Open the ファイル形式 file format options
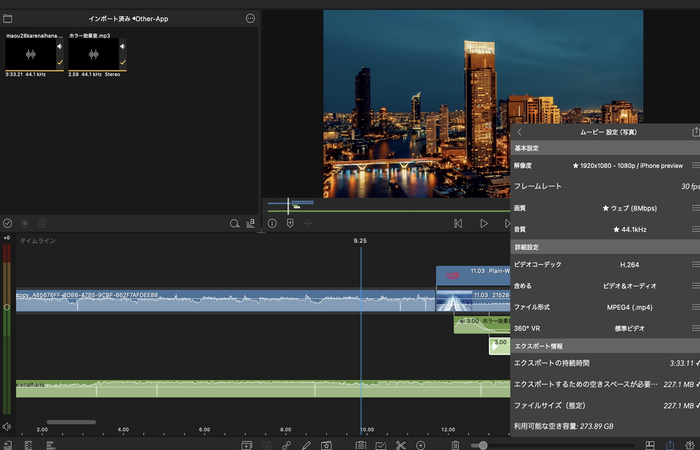 click(695, 307)
